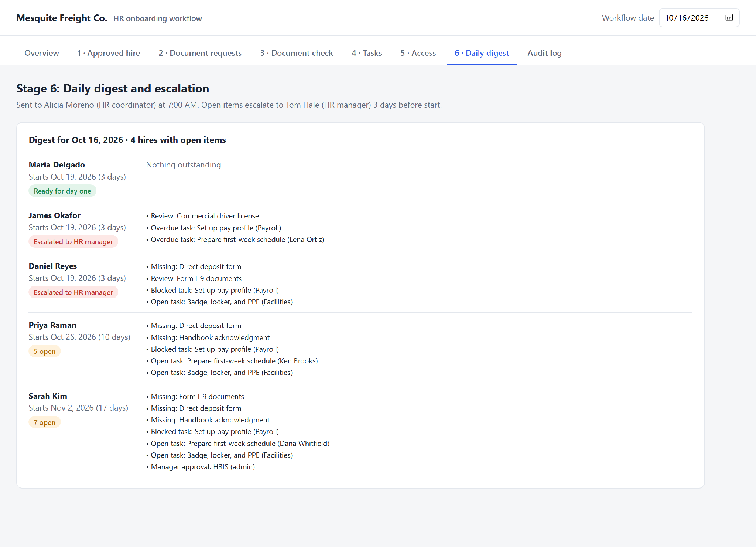
Task: Switch to 5 · Access tab
Action: coord(418,53)
